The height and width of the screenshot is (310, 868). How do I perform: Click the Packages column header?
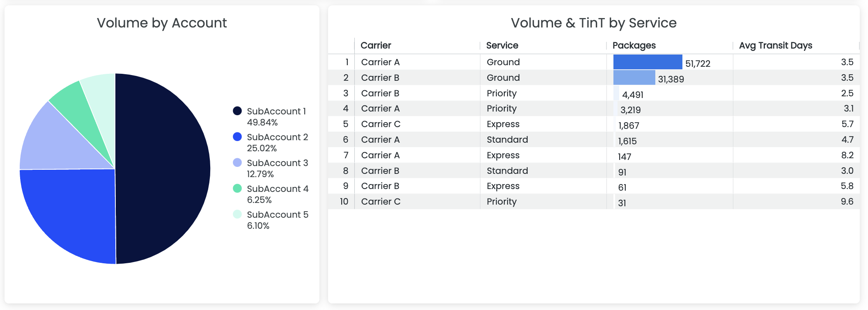(x=634, y=46)
